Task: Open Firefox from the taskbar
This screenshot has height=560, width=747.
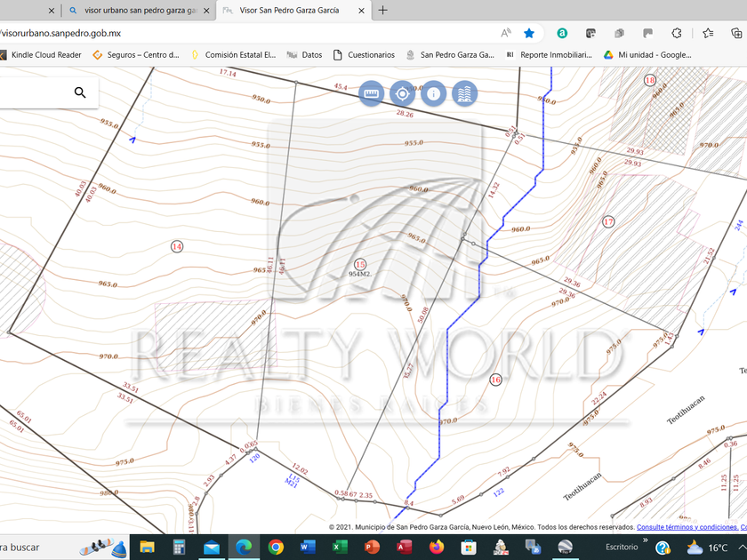Action: click(x=436, y=548)
